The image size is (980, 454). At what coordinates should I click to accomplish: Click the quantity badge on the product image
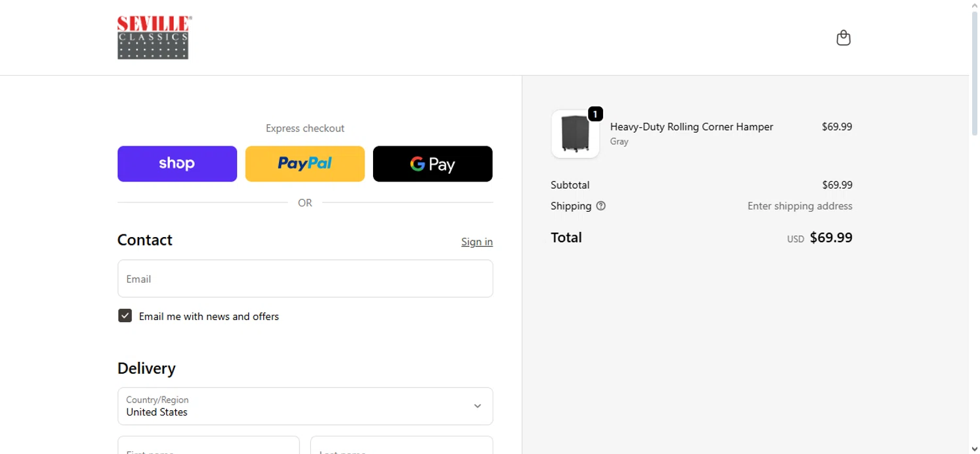pyautogui.click(x=595, y=114)
